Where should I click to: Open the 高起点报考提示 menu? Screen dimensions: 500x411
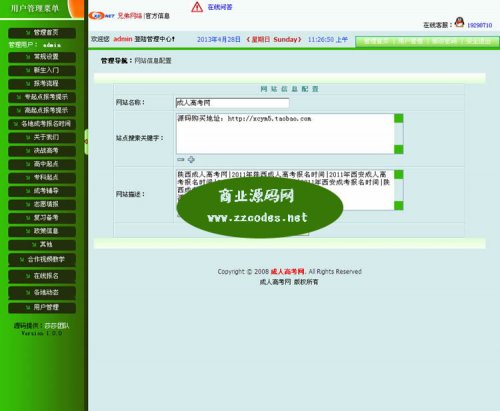point(42,110)
